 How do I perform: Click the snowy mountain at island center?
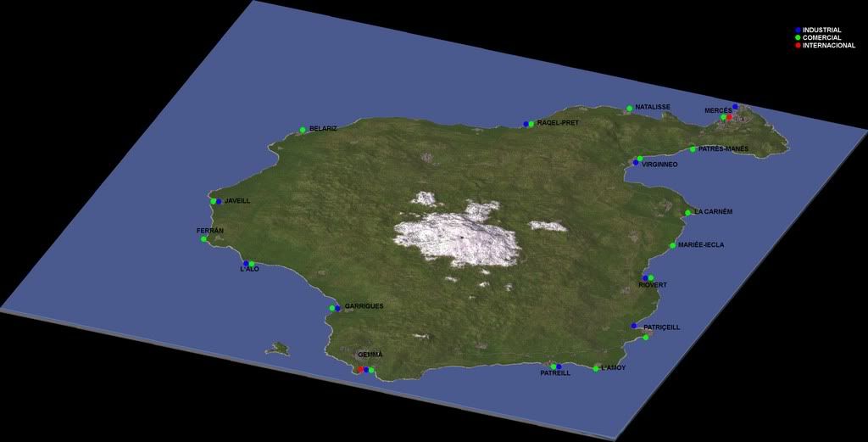pos(458,238)
